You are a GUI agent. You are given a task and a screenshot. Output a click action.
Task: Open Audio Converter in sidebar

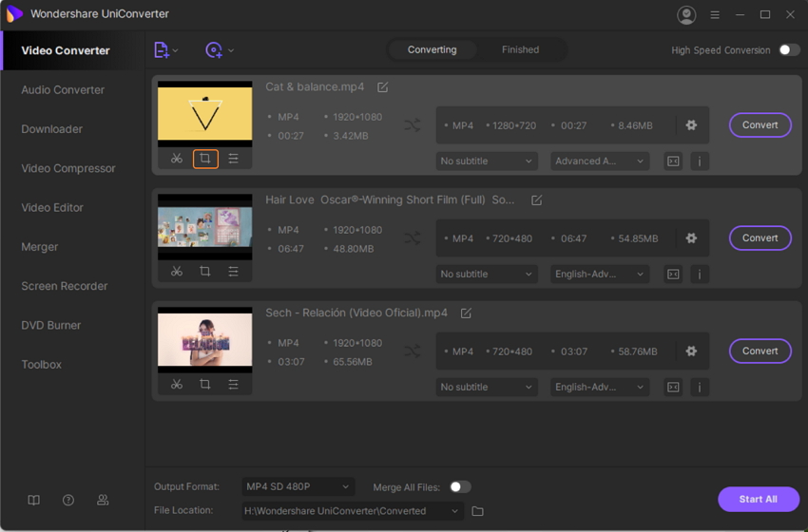tap(63, 90)
